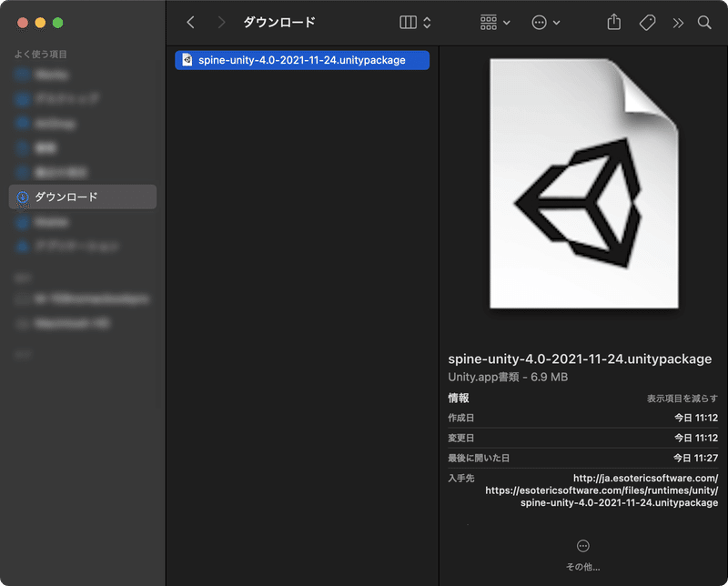Select spine-unity-4.0-2021-11-24.unitypackage file row
The height and width of the screenshot is (586, 728).
tap(302, 60)
